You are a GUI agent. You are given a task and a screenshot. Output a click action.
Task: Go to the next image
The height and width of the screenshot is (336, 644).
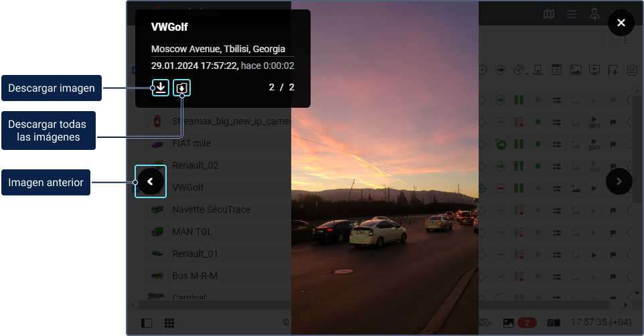click(619, 181)
